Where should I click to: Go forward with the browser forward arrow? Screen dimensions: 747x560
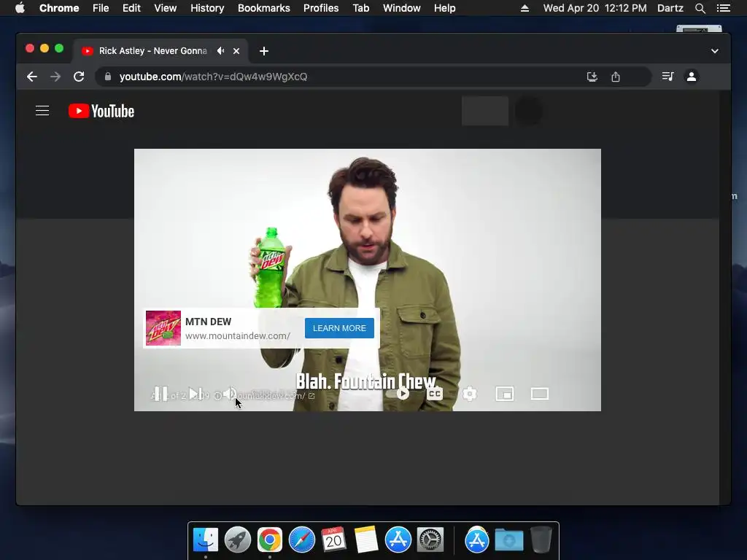point(55,77)
